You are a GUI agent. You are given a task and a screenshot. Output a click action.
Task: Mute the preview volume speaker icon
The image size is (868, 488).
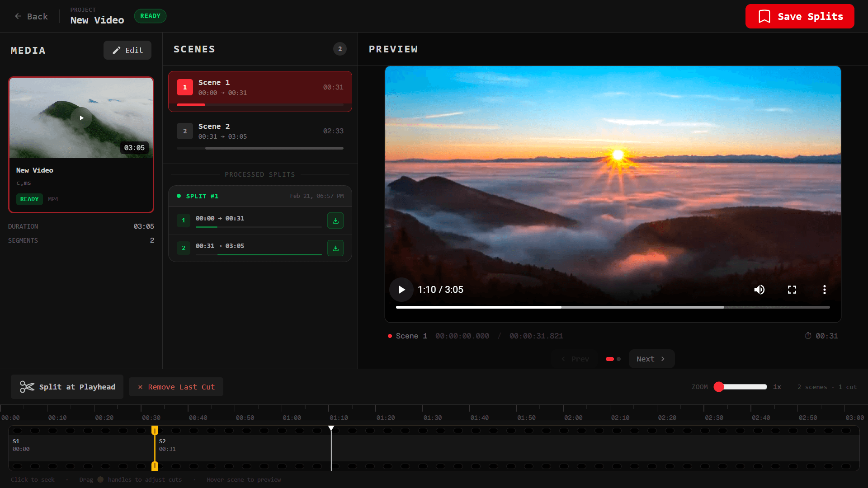(759, 290)
